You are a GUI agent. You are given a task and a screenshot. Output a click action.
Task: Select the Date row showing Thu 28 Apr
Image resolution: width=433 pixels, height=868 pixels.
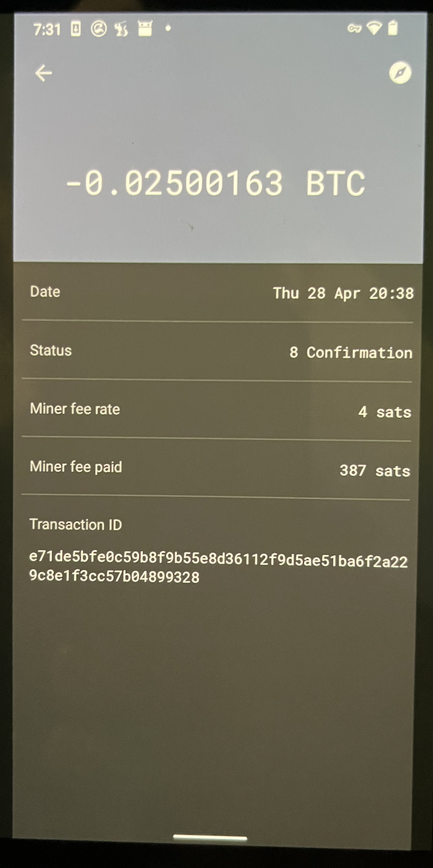(217, 292)
